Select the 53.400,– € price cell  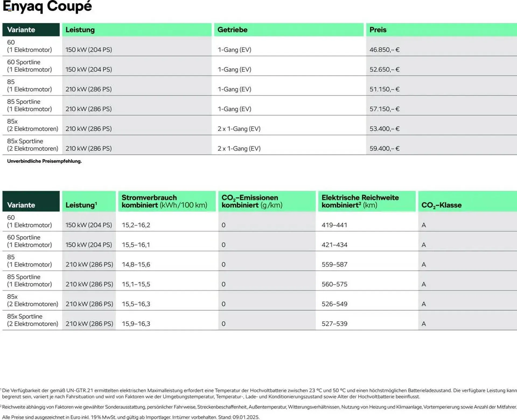click(x=384, y=129)
